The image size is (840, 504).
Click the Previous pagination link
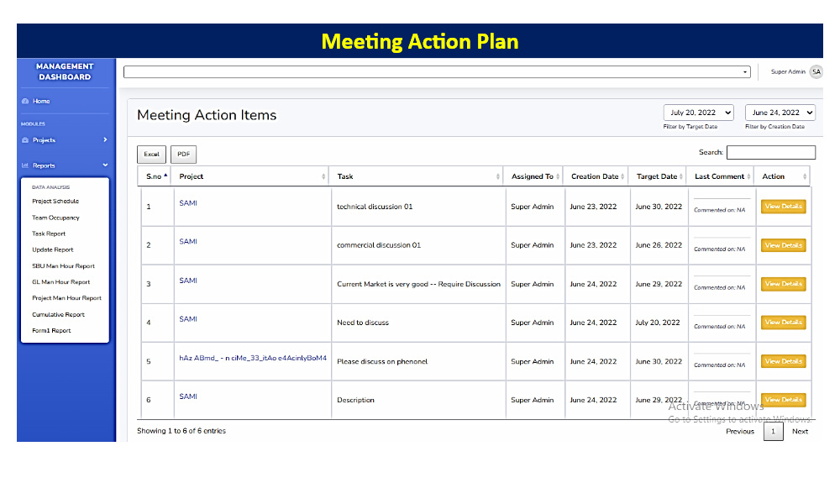point(740,431)
